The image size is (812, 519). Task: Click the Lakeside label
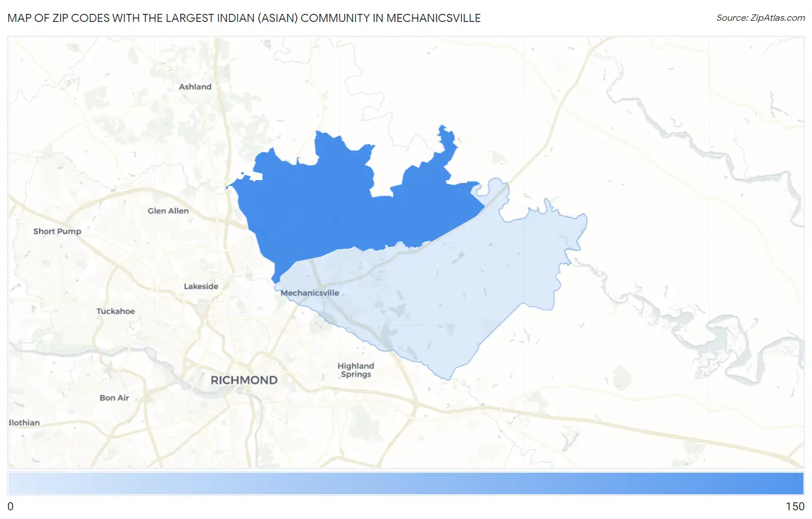point(201,286)
